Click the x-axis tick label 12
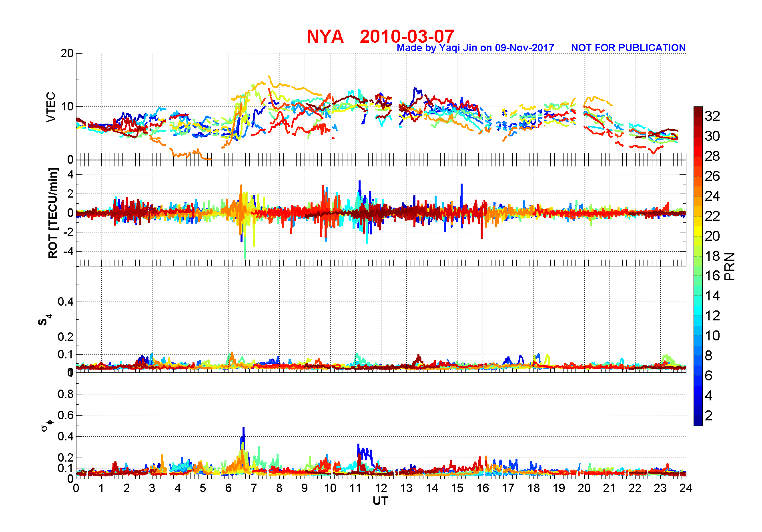Viewport: 762px width, 532px height. pyautogui.click(x=381, y=488)
